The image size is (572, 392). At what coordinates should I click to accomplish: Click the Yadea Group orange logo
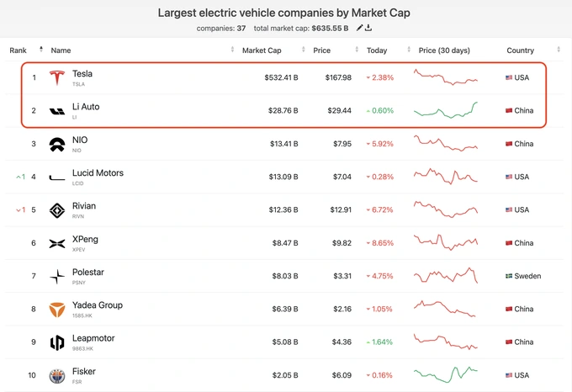pos(57,310)
